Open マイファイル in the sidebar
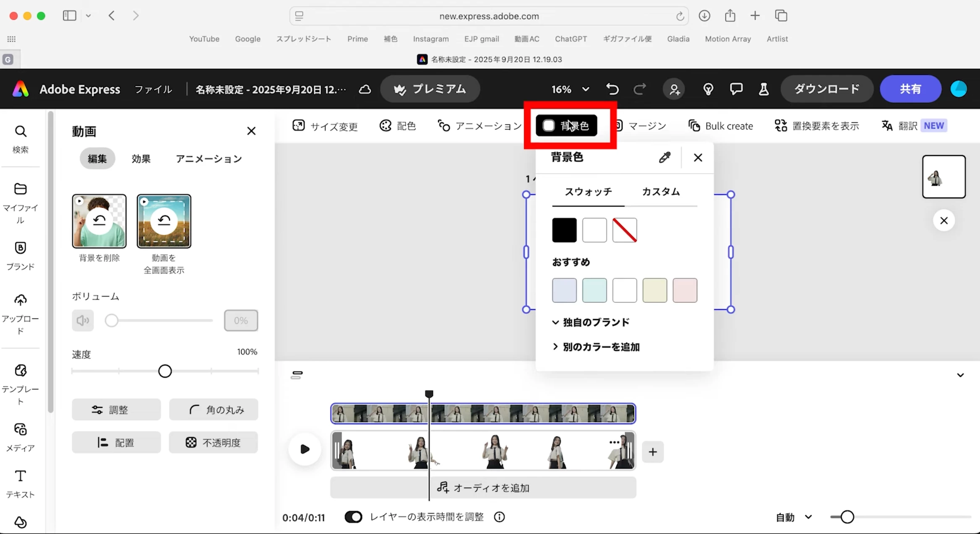The width and height of the screenshot is (980, 534). coord(20,204)
